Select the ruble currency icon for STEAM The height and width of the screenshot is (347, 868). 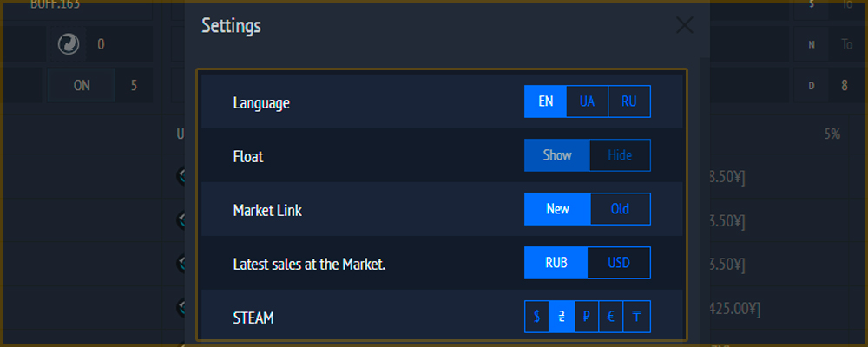[586, 317]
